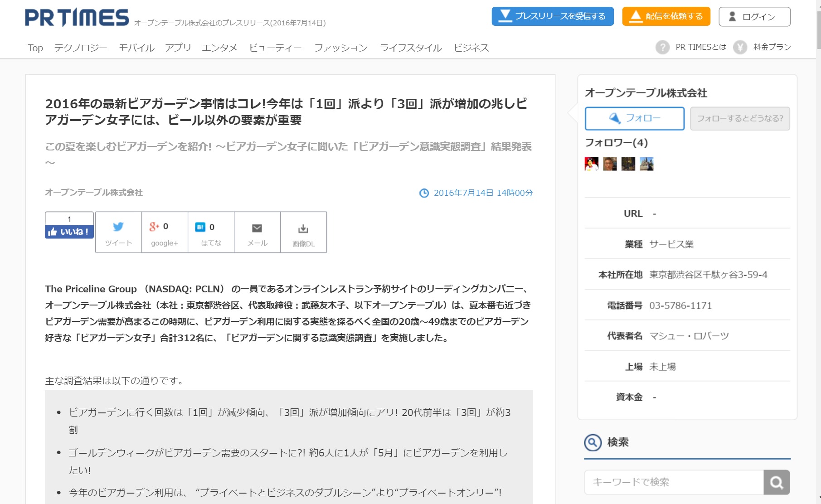Click the 配信を依頼する orange button

click(666, 16)
